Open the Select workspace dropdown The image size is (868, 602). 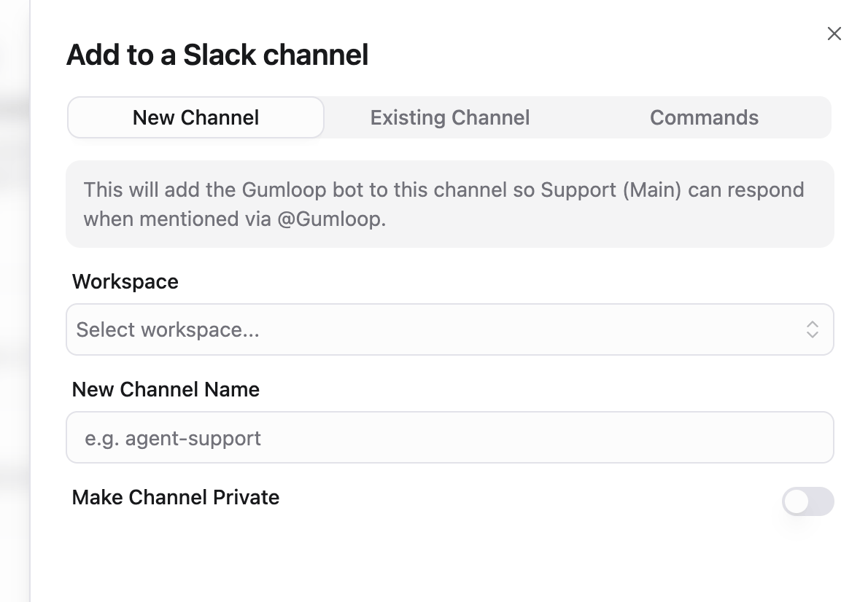(x=449, y=329)
